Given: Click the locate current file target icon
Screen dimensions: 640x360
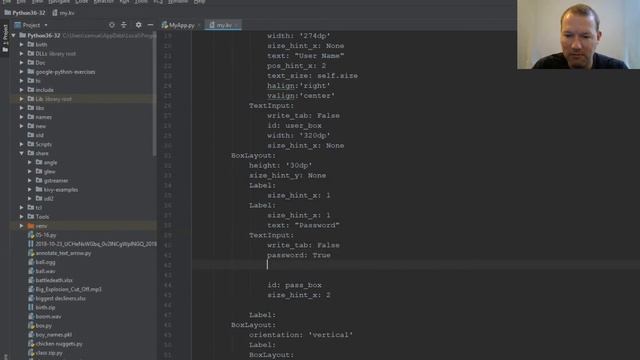Looking at the screenshot, I should point(111,25).
